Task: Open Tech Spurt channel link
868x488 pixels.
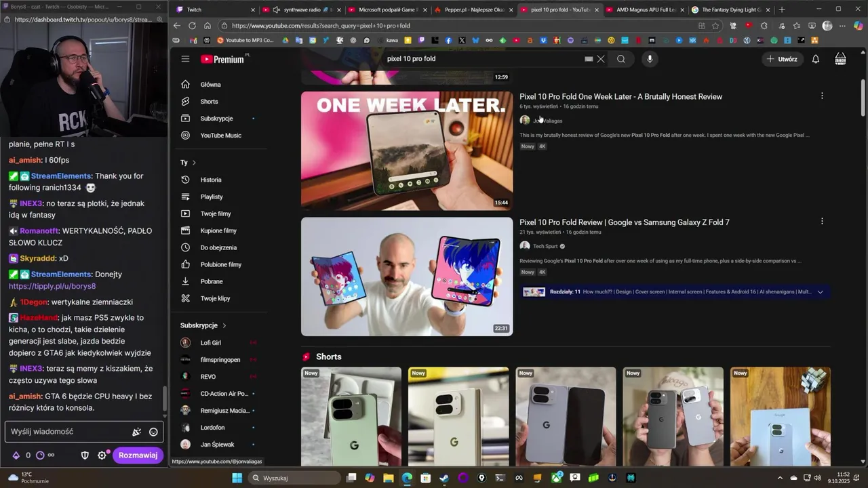Action: tap(545, 246)
